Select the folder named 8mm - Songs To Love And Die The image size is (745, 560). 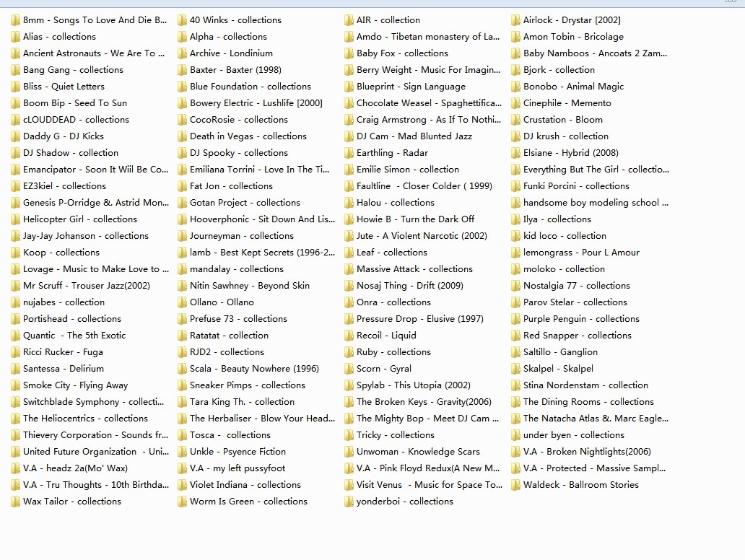[95, 20]
